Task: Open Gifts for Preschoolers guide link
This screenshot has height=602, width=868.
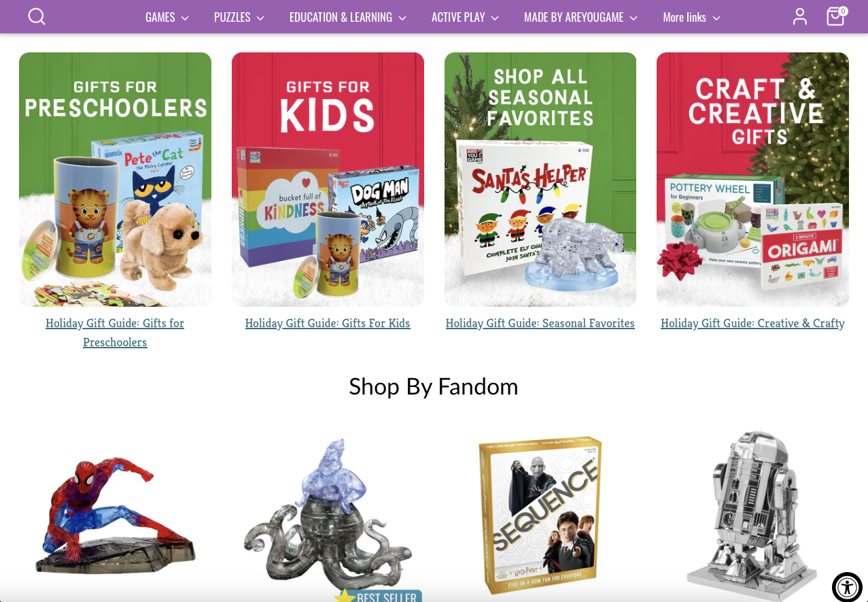Action: pos(115,333)
